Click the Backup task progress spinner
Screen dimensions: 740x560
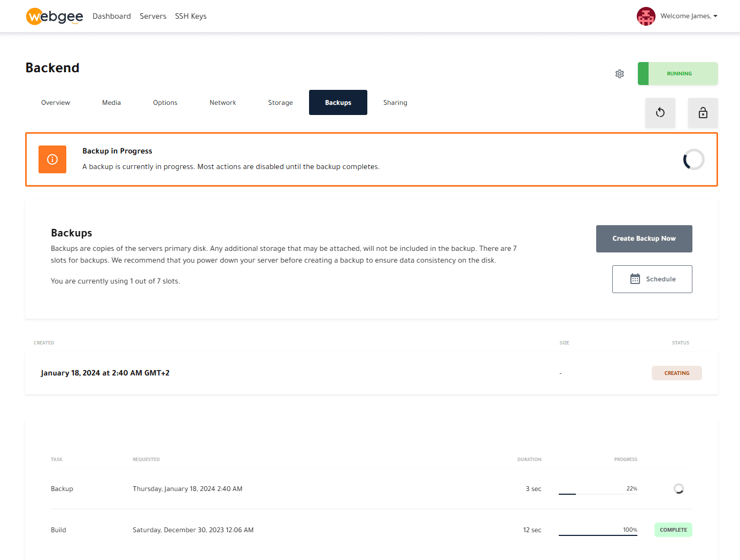679,489
